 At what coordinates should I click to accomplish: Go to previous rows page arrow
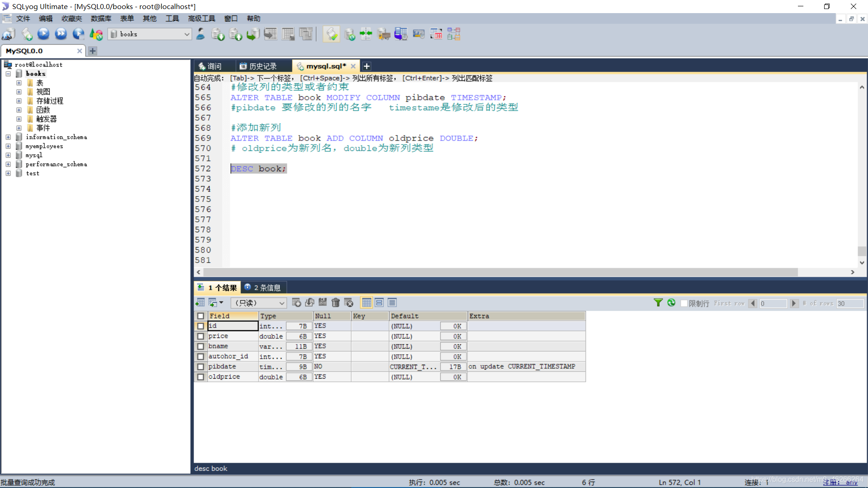[753, 303]
